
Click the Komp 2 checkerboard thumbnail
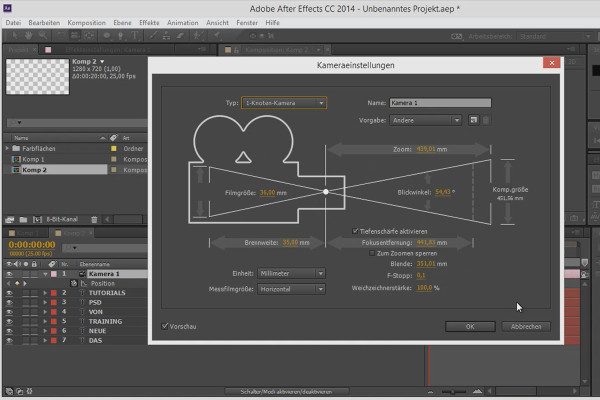point(38,76)
